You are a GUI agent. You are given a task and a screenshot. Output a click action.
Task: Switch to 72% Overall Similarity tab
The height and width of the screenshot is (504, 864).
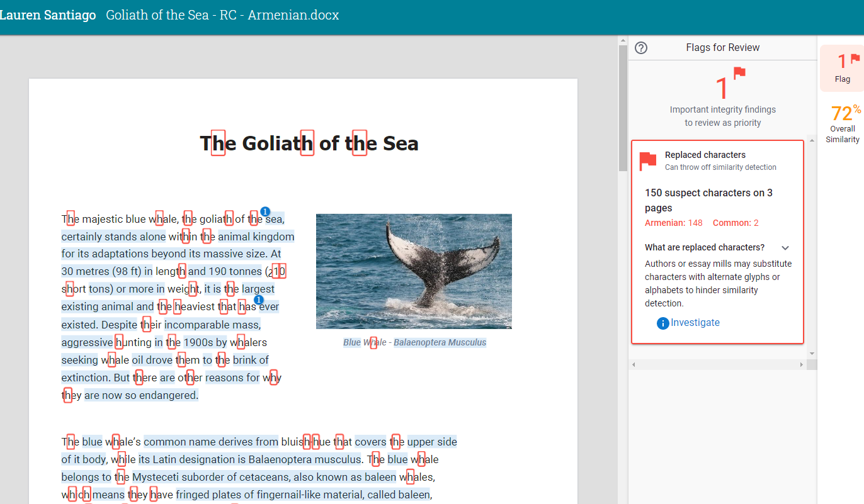click(842, 124)
